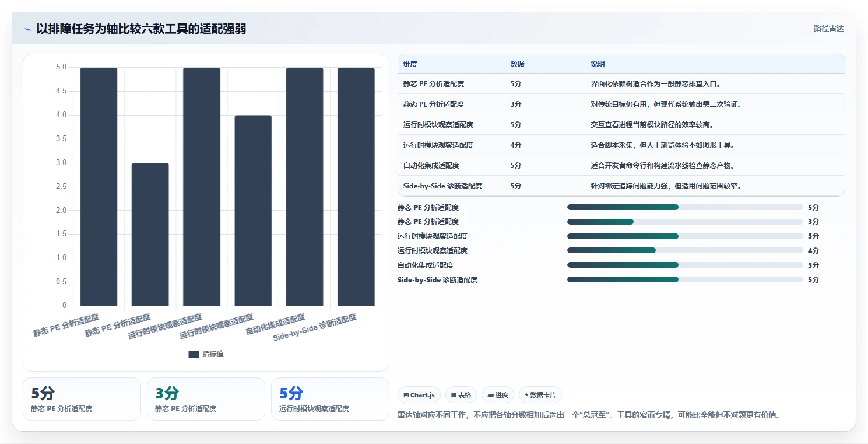
Task: Open the green 3分 静态 PE 分析适配度 card
Action: coord(206,399)
